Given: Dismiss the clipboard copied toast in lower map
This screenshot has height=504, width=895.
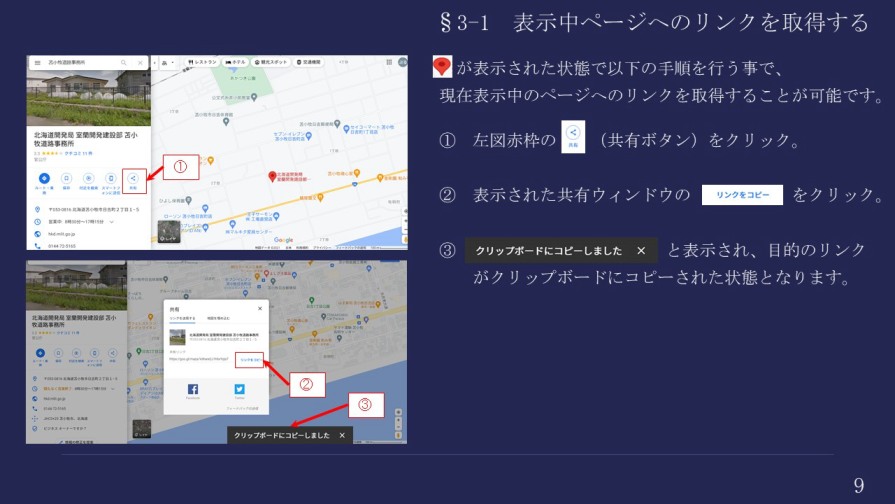Looking at the screenshot, I should click(342, 436).
